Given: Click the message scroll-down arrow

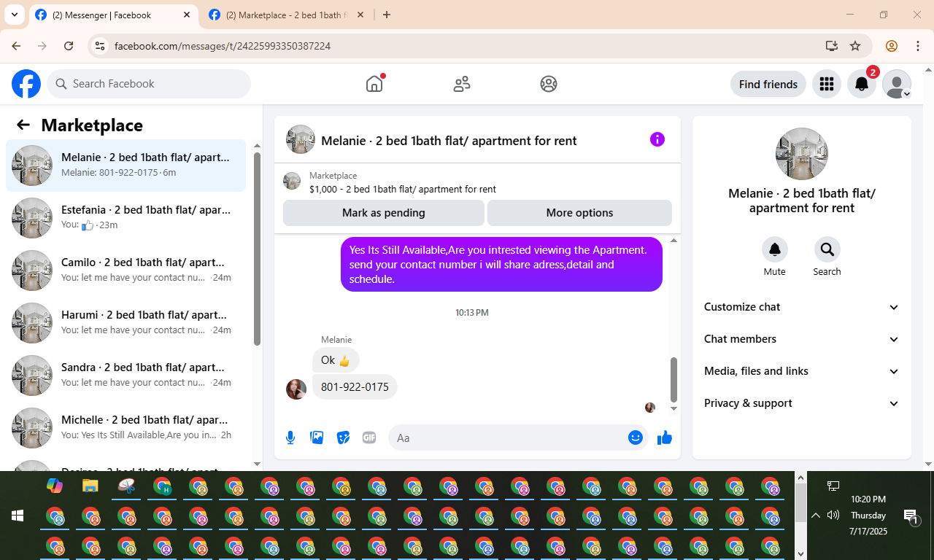Looking at the screenshot, I should (x=674, y=408).
